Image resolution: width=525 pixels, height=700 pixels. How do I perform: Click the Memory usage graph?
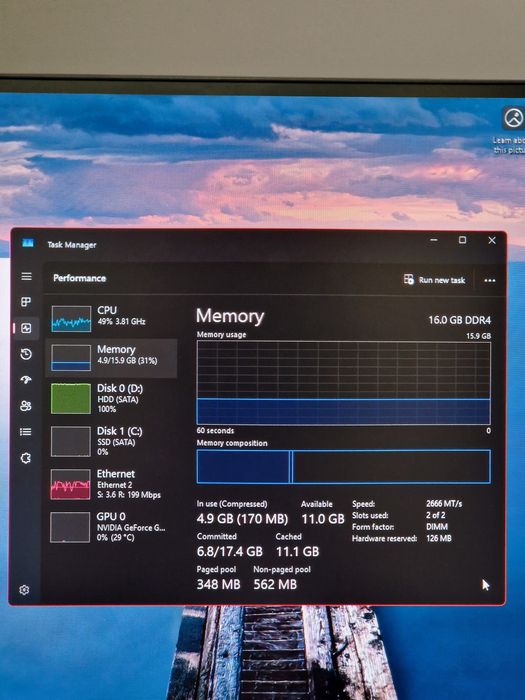pyautogui.click(x=343, y=383)
